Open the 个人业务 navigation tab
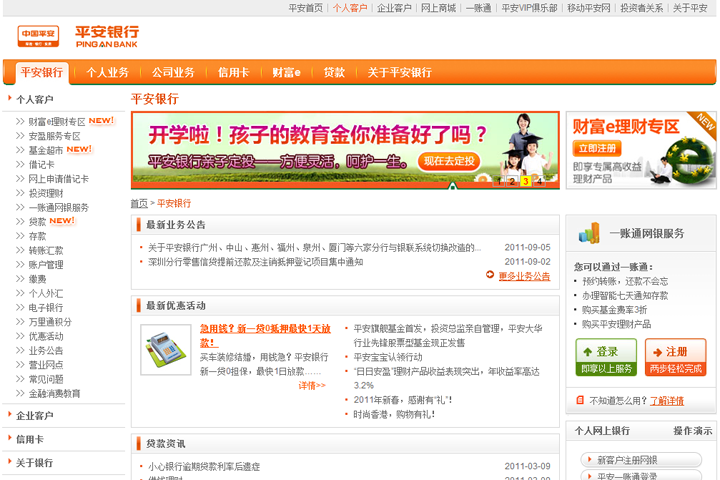Image resolution: width=720 pixels, height=480 pixels. [107, 73]
